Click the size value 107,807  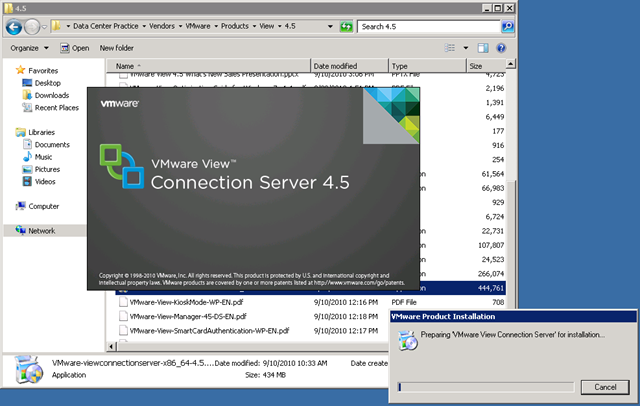(x=491, y=245)
